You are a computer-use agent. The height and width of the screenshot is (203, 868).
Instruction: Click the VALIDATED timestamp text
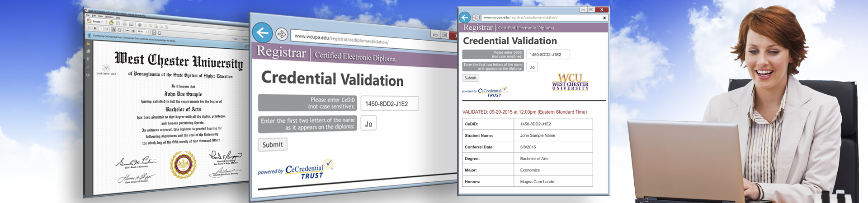coord(524,112)
